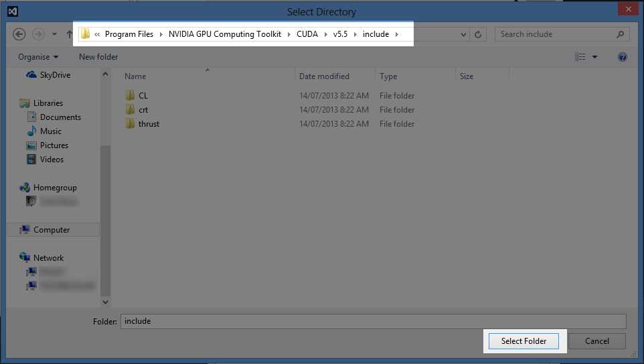Jump to CUDA folder in breadcrumb
644x364 pixels.
[x=307, y=34]
